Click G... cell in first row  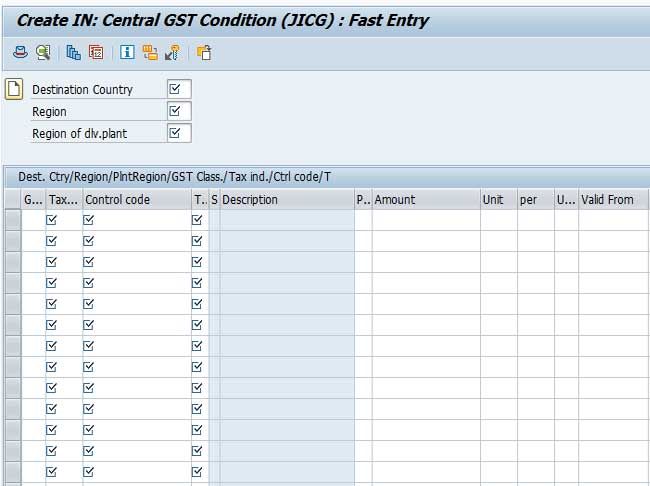[x=33, y=220]
